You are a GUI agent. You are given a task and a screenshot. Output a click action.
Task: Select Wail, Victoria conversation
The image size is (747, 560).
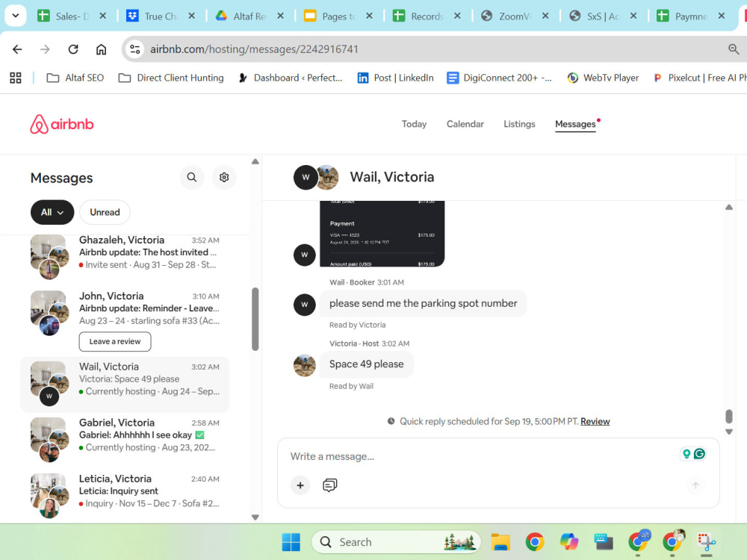(125, 385)
